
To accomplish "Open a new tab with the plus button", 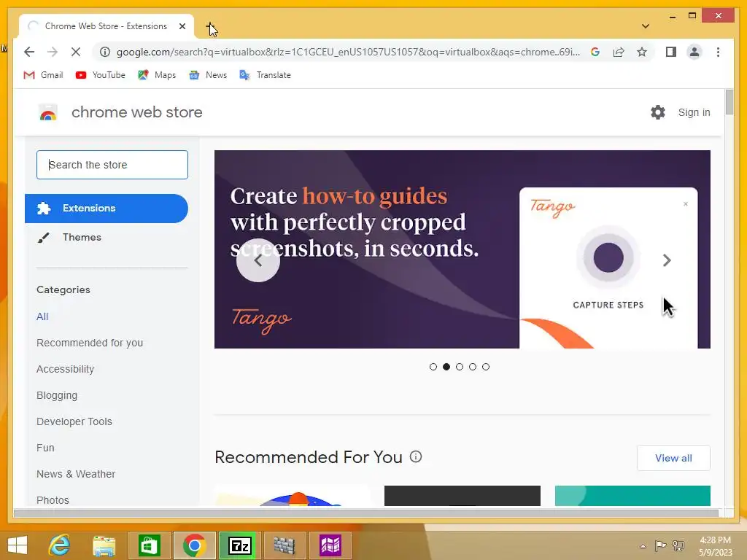I will coord(210,27).
